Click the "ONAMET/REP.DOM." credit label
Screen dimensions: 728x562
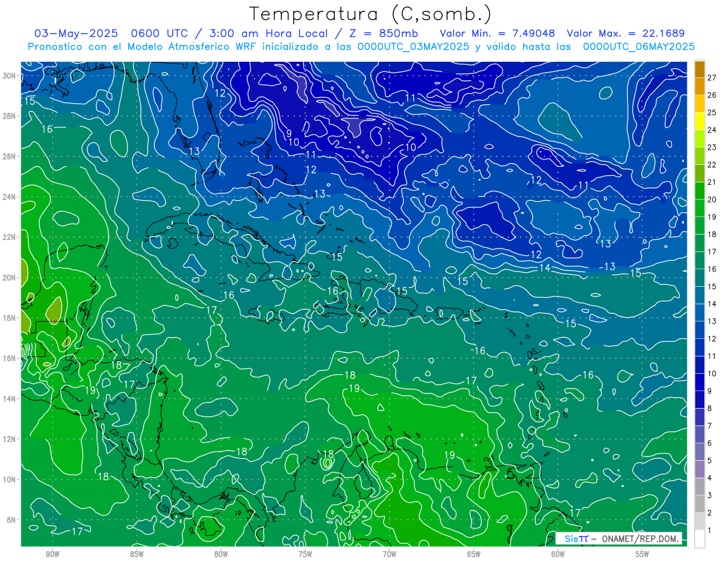click(x=639, y=538)
